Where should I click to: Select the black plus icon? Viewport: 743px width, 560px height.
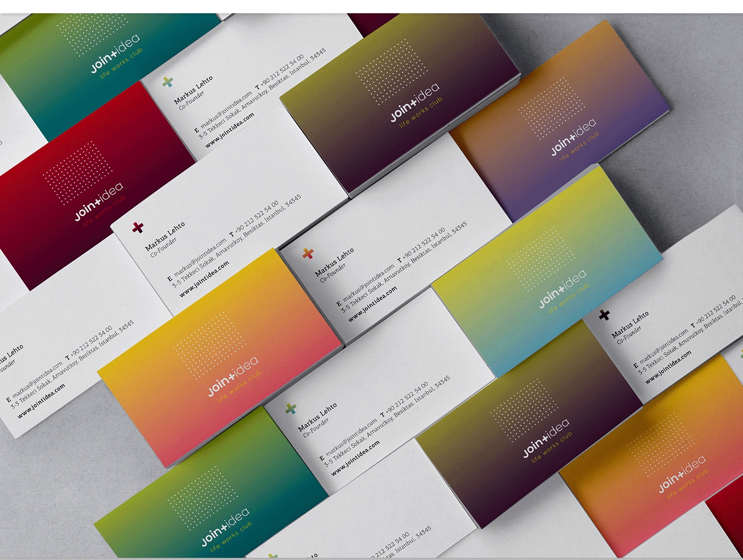(604, 315)
